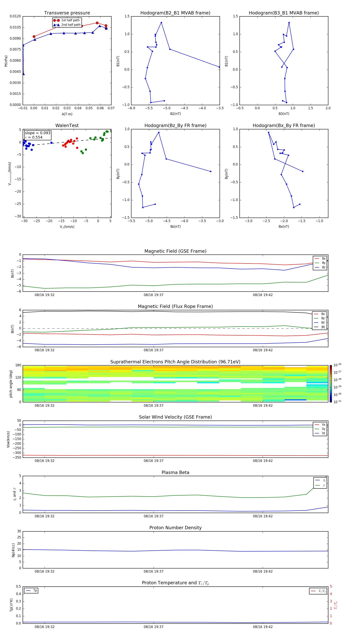The width and height of the screenshot is (351, 644).
Task: Click the "Hodogram(Bz_By FR frame)" title
Action: click(175, 125)
